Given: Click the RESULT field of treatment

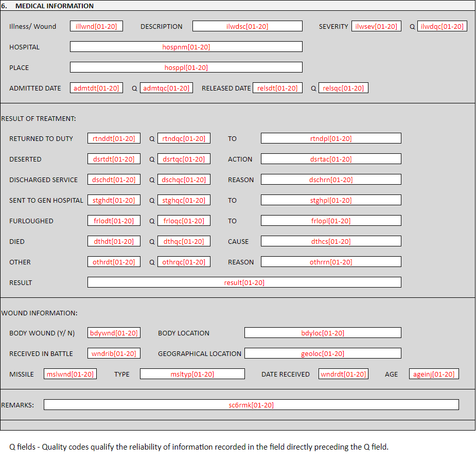Looking at the screenshot, I should 244,282.
